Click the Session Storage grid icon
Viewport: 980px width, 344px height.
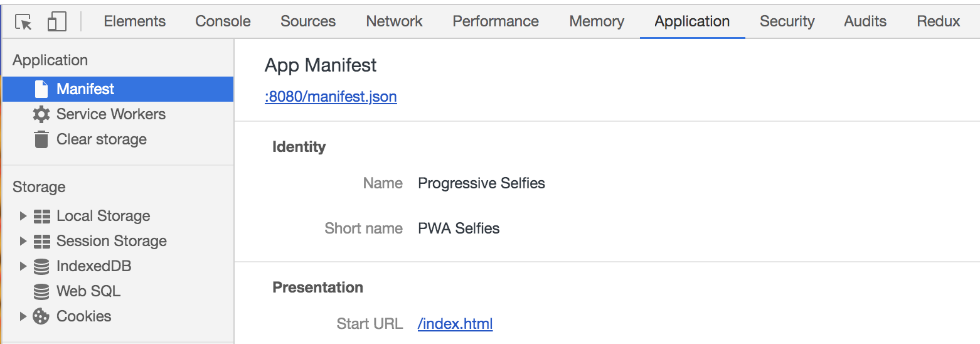coord(42,241)
